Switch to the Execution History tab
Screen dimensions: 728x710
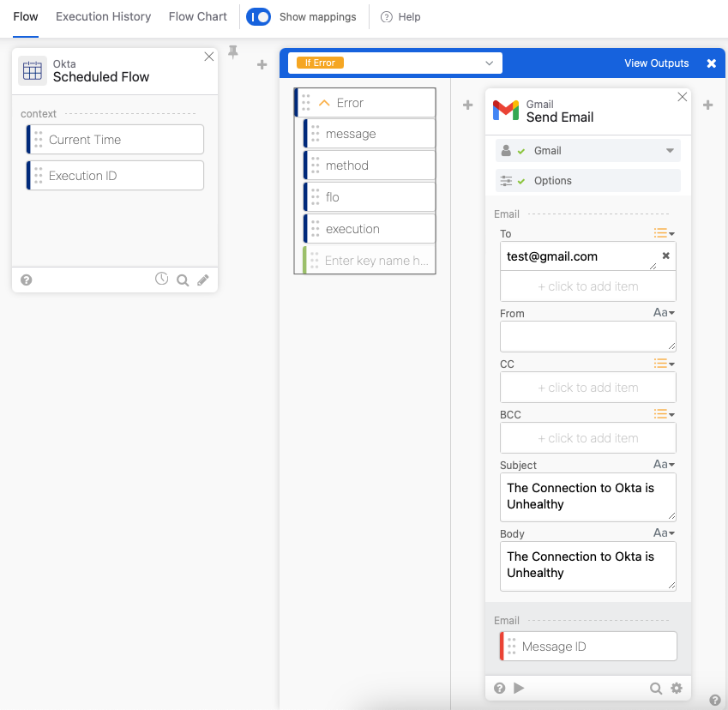(x=103, y=17)
